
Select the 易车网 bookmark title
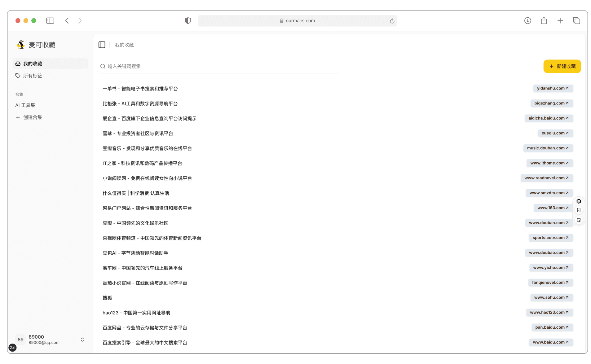(x=143, y=268)
